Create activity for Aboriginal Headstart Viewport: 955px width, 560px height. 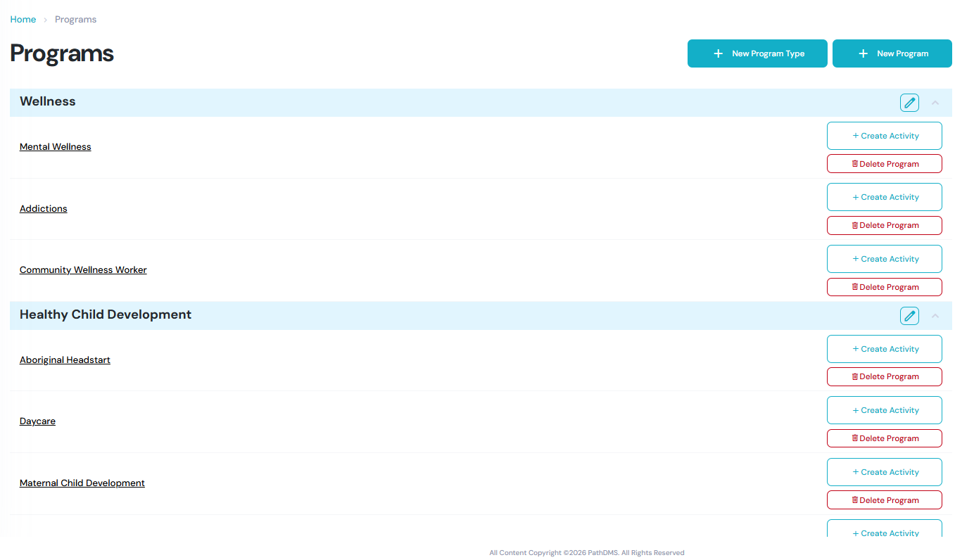[x=884, y=349]
